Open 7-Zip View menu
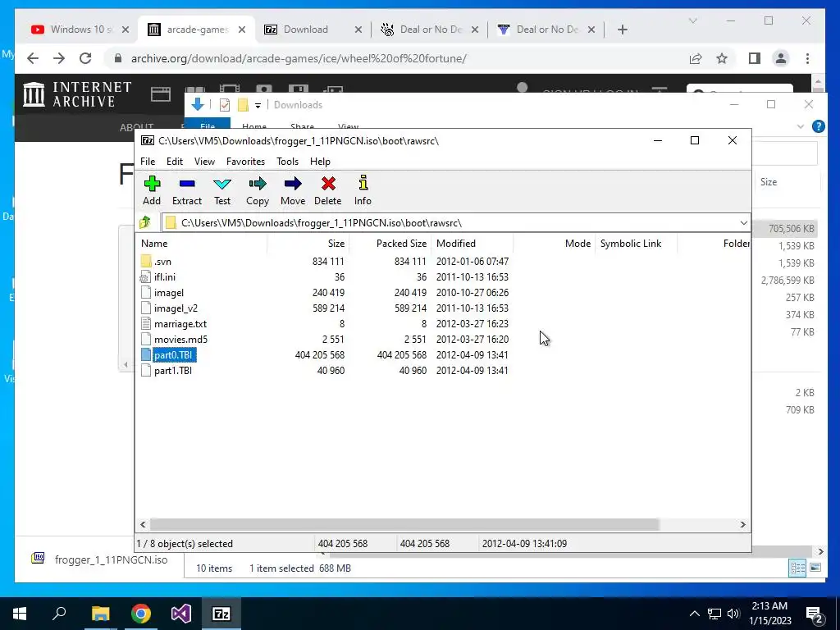The height and width of the screenshot is (630, 840). pyautogui.click(x=204, y=162)
